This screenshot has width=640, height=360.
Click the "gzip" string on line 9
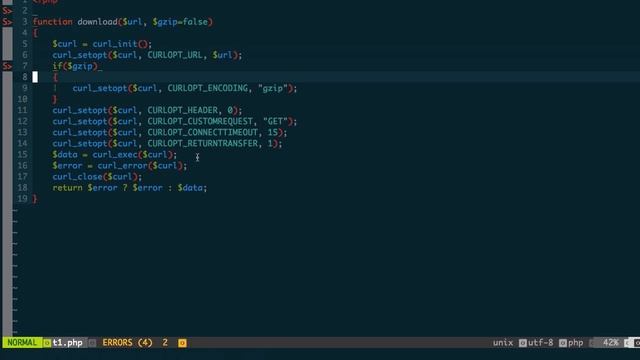(x=273, y=88)
